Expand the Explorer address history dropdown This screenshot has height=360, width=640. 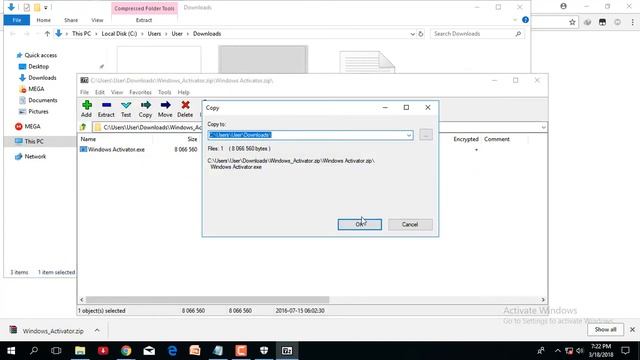(x=412, y=34)
